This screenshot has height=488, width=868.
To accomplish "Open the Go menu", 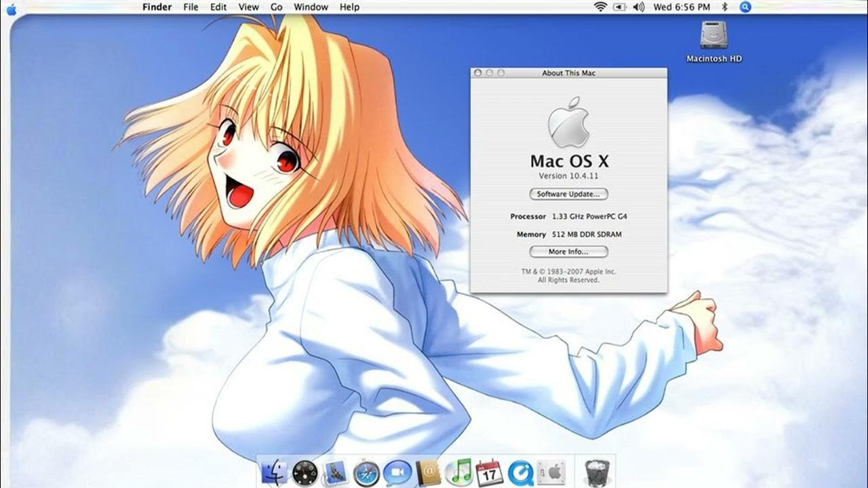I will (277, 7).
